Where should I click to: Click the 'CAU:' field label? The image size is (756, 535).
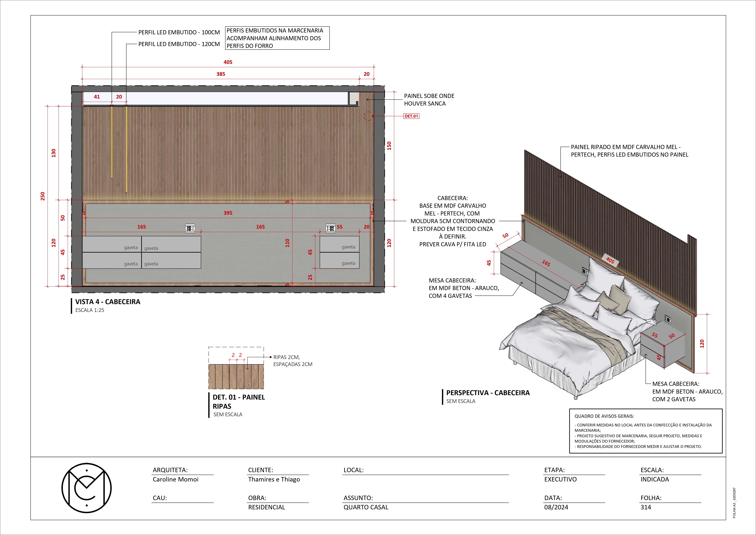click(159, 498)
